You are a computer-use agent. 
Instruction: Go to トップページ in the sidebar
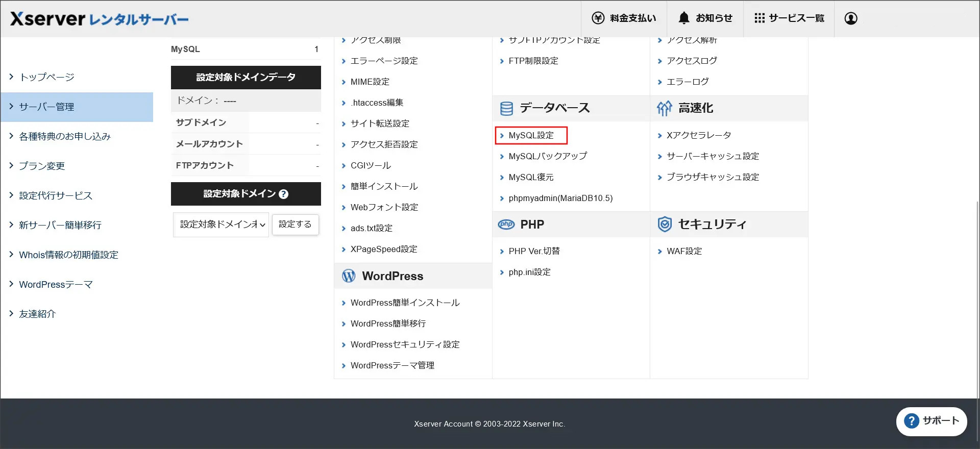[x=46, y=77]
